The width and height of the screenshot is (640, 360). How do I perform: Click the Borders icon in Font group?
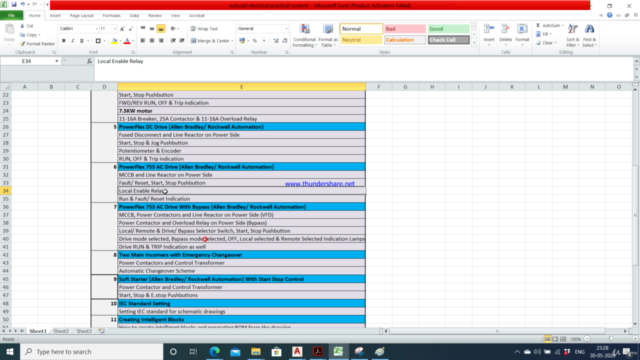coord(98,41)
